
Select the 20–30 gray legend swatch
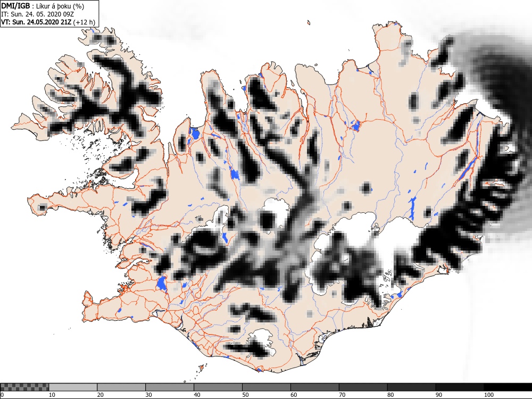(121, 387)
